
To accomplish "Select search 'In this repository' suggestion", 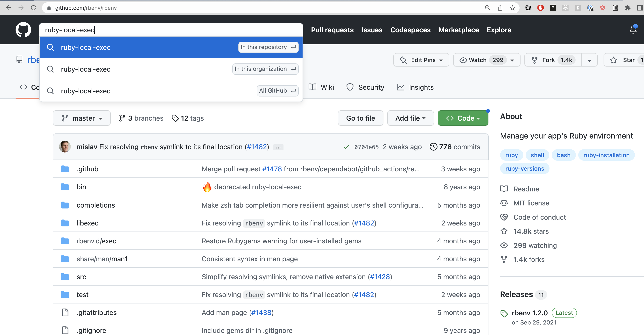I will pos(171,47).
